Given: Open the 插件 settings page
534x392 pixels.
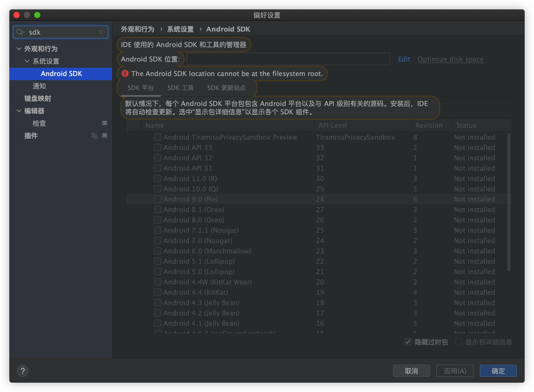Looking at the screenshot, I should [x=31, y=136].
